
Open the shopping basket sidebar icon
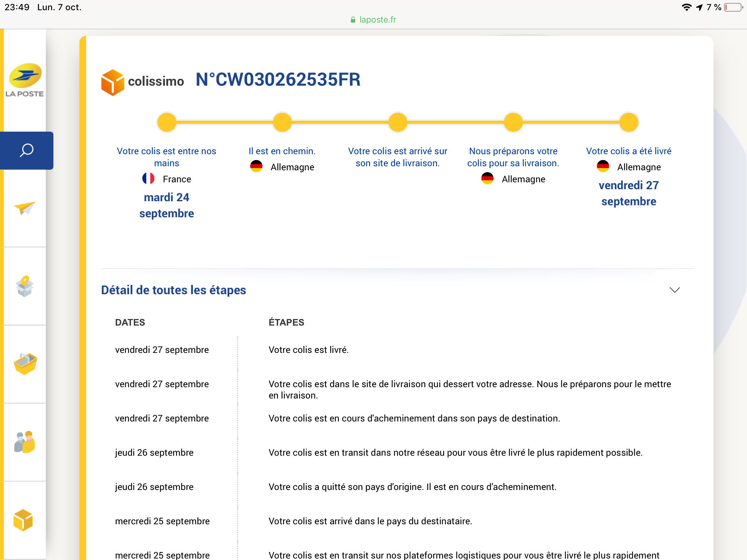pyautogui.click(x=25, y=364)
